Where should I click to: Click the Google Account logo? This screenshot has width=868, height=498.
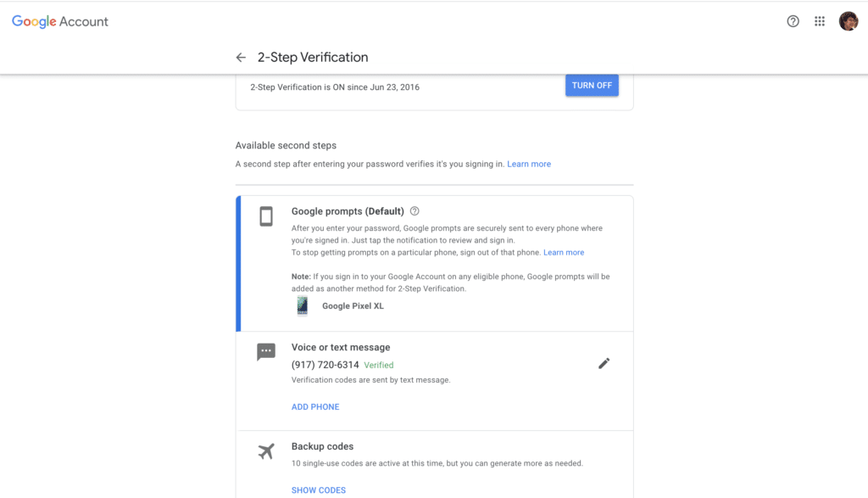[60, 21]
